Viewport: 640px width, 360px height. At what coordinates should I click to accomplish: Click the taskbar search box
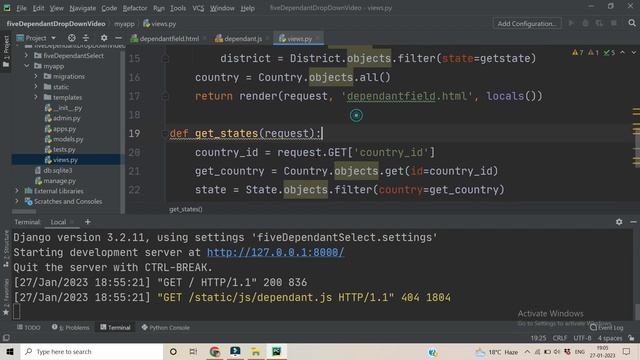(92, 351)
